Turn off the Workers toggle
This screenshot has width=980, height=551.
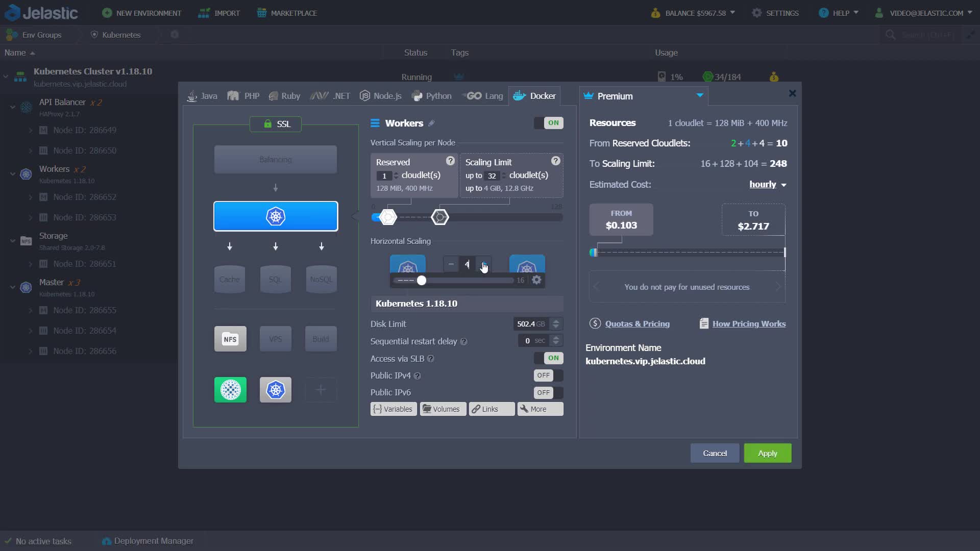[x=548, y=122]
